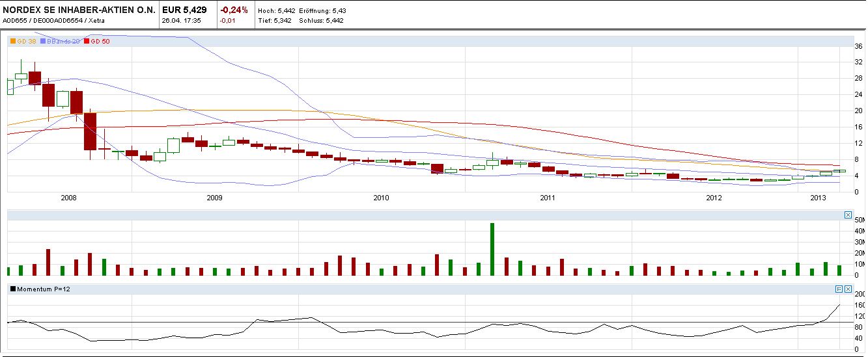Click the black Momentum legend square
Image resolution: width=868 pixels, height=357 pixels.
[x=13, y=289]
